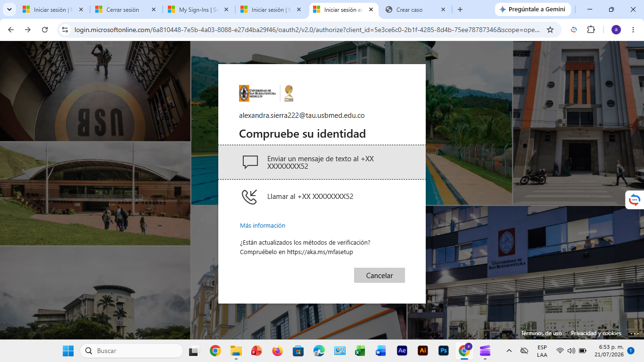Choose the Llamar al +XX phone call option
The height and width of the screenshot is (362, 644).
[x=322, y=197]
